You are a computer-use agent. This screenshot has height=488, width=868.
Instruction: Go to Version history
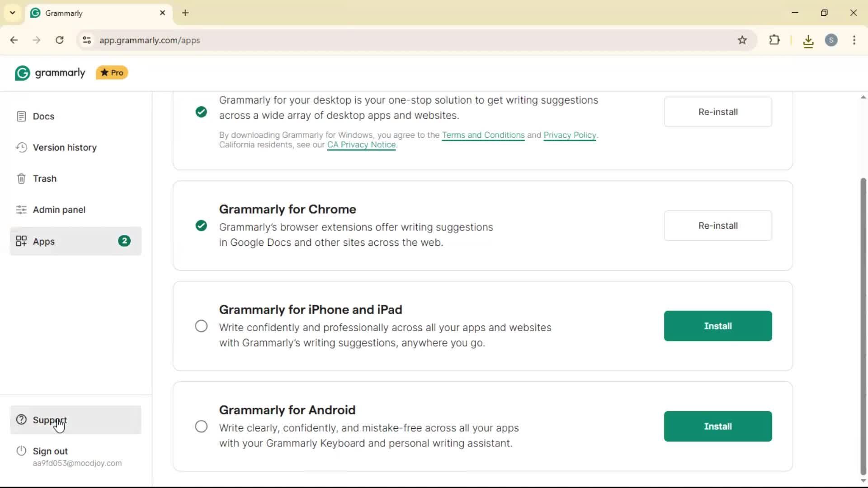(65, 147)
